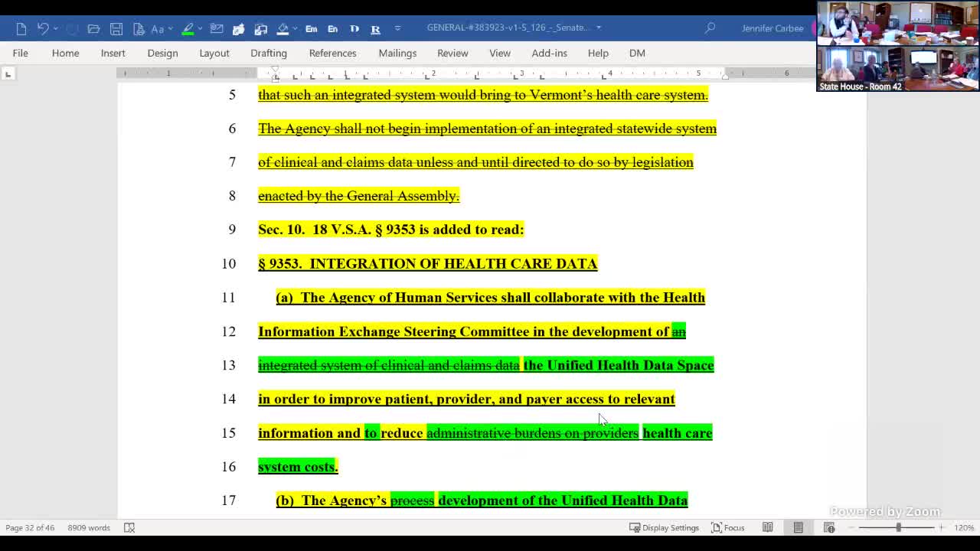The image size is (980, 551).
Task: Switch to Read Mode view
Action: point(767,527)
